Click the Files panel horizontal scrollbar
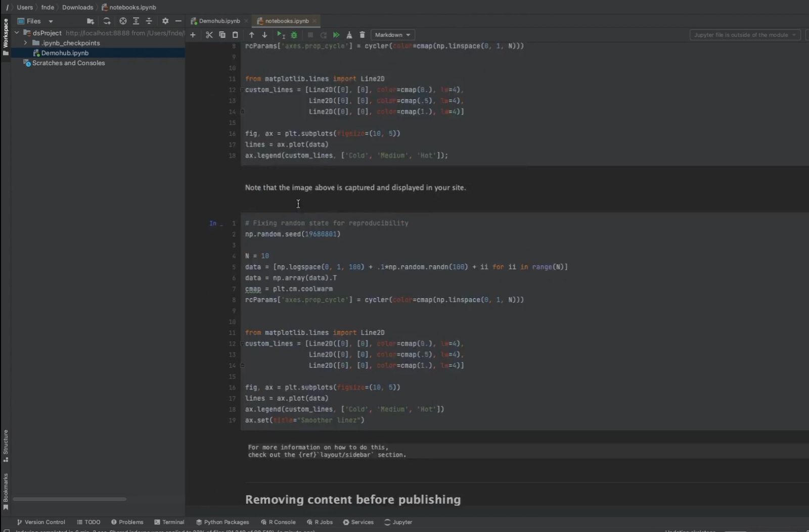Viewport: 809px width, 532px height. point(69,499)
